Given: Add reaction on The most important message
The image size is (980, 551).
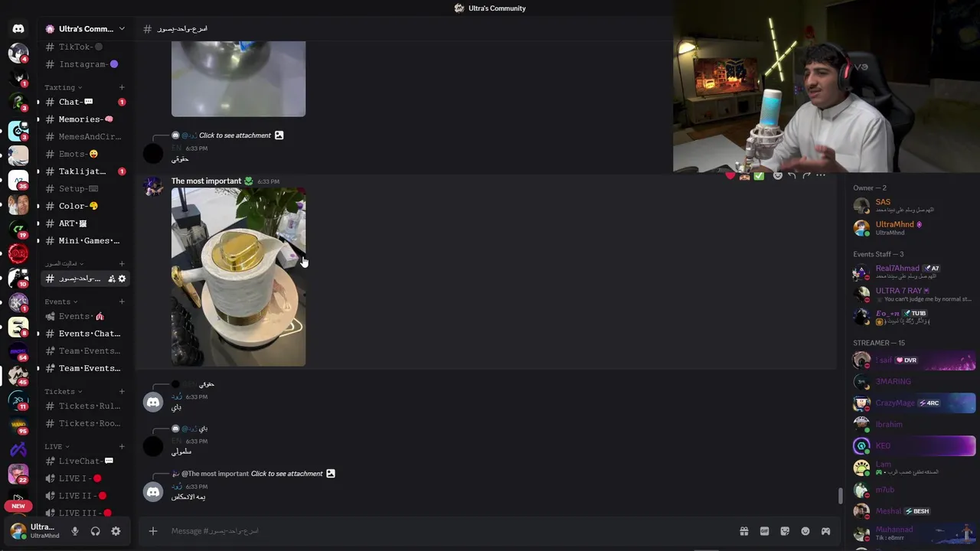Looking at the screenshot, I should 778,176.
